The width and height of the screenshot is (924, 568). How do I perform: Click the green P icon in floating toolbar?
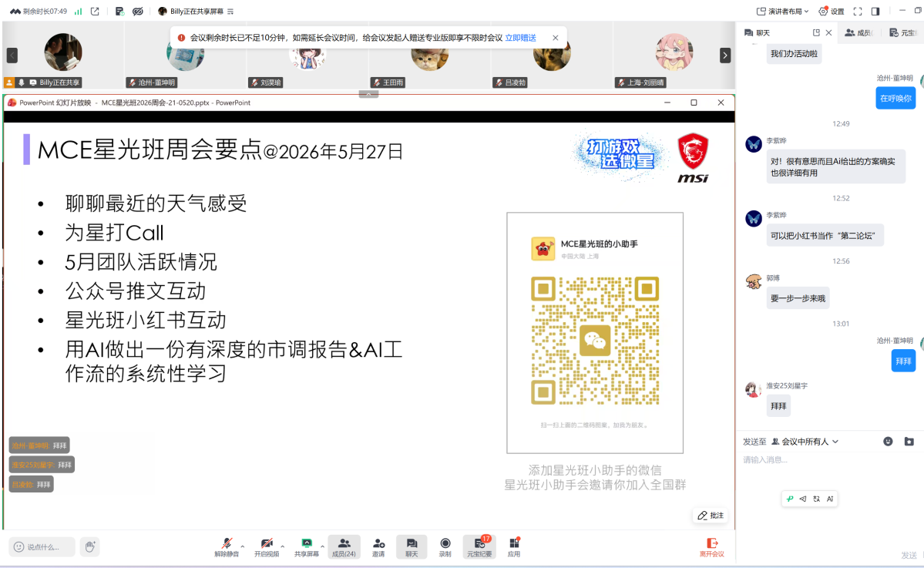tap(790, 499)
